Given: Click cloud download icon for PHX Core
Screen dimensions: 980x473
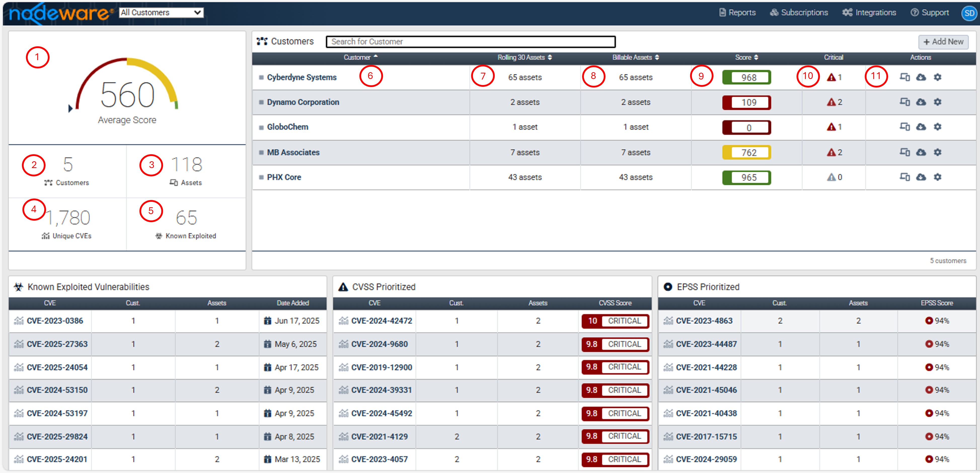Looking at the screenshot, I should pyautogui.click(x=921, y=177).
